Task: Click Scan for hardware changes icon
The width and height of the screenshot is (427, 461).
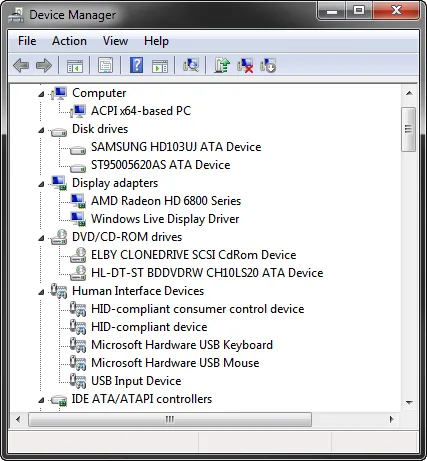Action: [x=191, y=65]
